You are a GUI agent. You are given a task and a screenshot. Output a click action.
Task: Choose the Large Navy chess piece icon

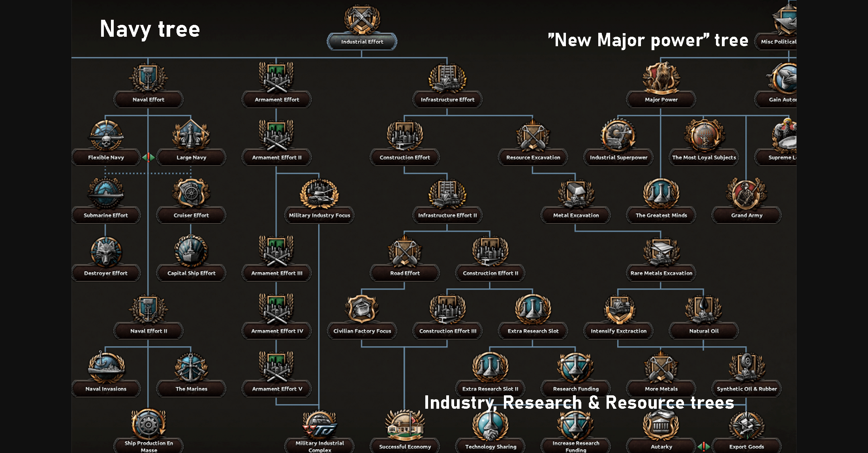[191, 135]
